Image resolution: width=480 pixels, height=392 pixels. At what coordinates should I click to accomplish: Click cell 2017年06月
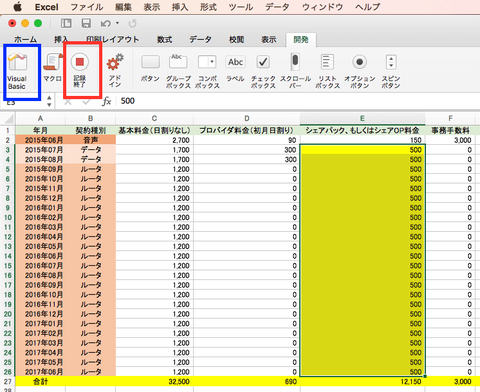point(40,372)
